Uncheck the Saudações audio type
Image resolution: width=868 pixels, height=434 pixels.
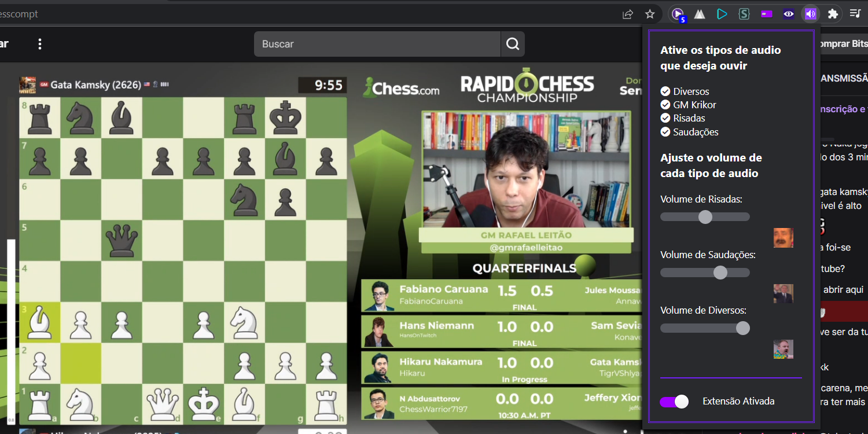(665, 132)
